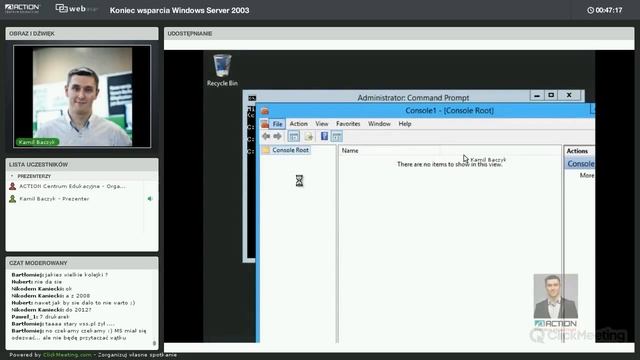Click 'There are no items to show' message
640x360 pixels.
coord(449,164)
